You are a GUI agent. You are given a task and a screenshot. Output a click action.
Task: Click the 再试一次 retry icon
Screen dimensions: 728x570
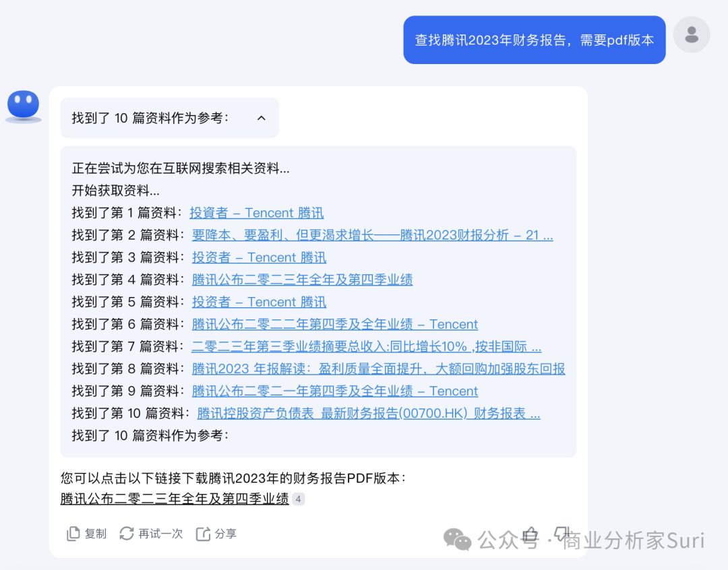(x=127, y=533)
